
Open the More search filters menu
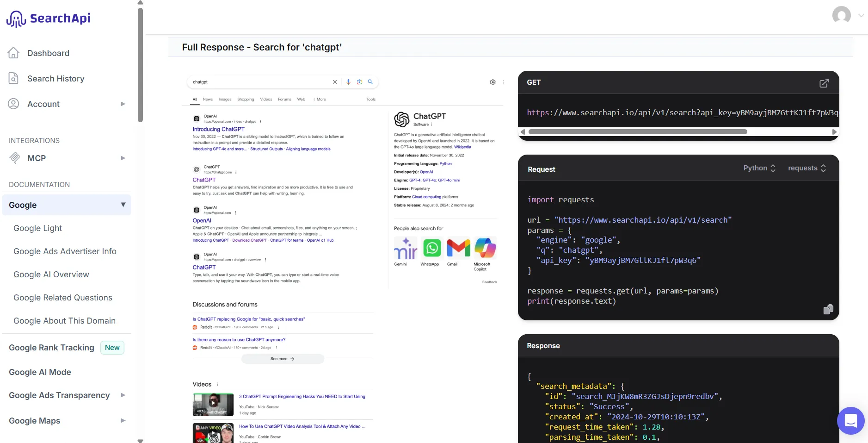[x=320, y=99]
